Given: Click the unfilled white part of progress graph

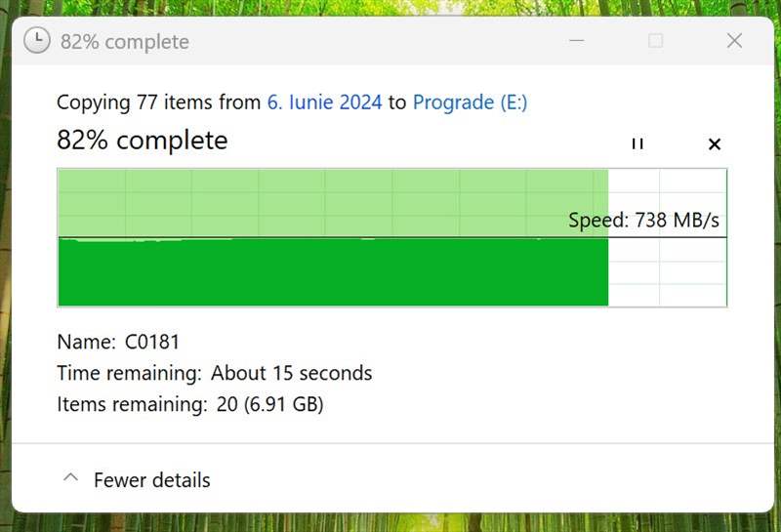Looking at the screenshot, I should pyautogui.click(x=667, y=237).
